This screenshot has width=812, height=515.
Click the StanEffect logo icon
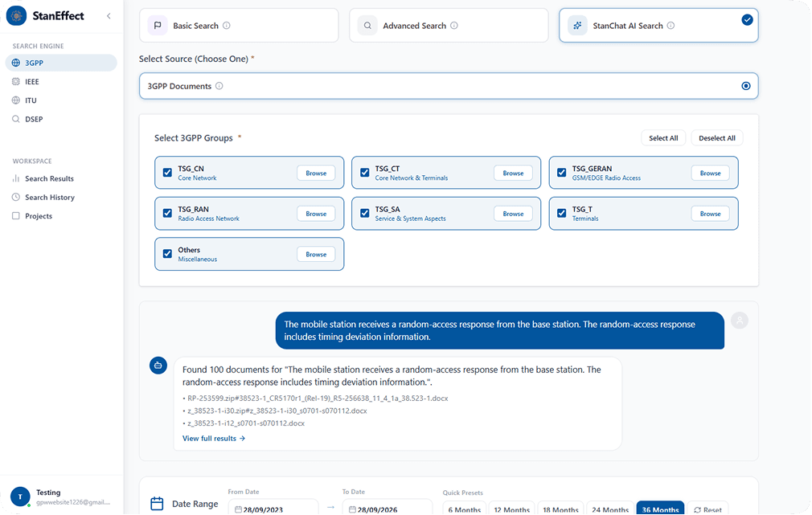tap(17, 15)
